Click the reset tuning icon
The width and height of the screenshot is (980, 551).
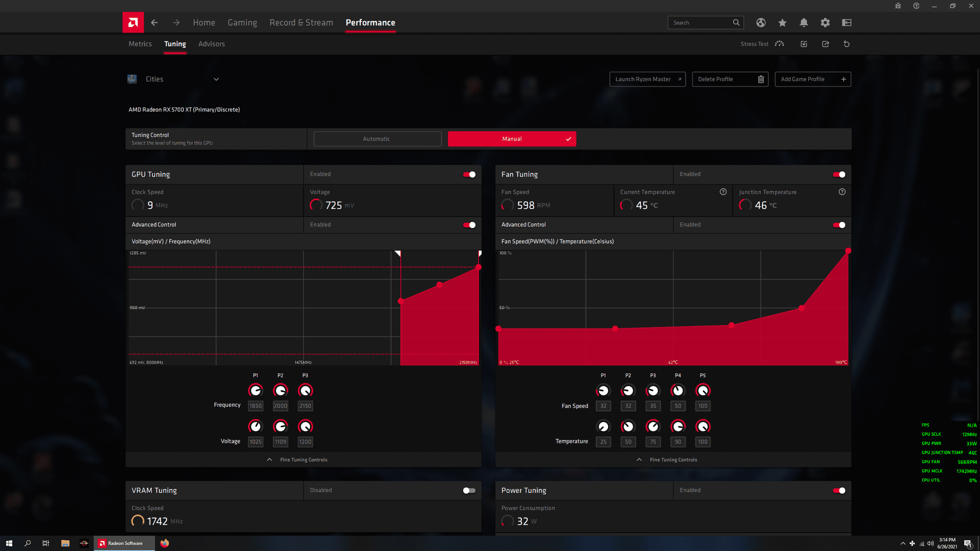847,44
